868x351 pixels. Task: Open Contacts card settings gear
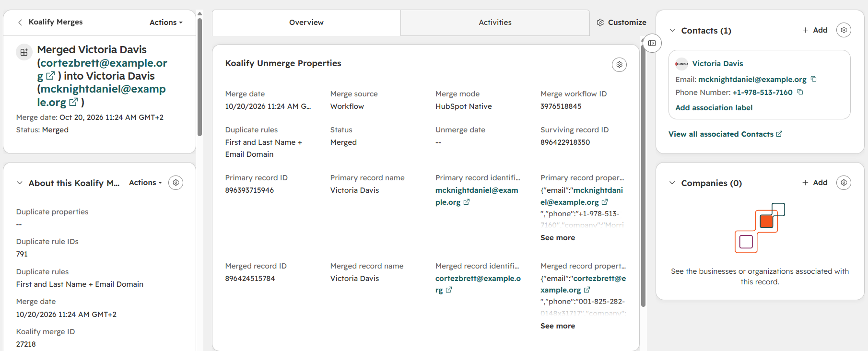pos(844,30)
